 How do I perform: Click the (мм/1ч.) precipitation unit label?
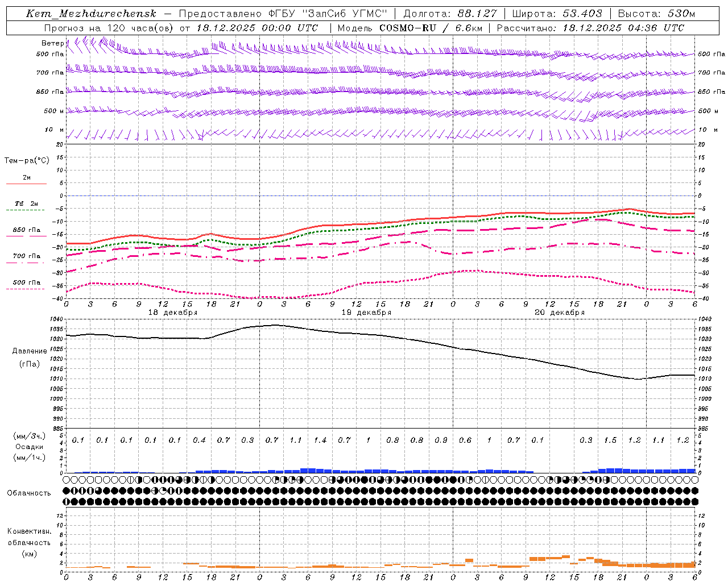click(30, 458)
